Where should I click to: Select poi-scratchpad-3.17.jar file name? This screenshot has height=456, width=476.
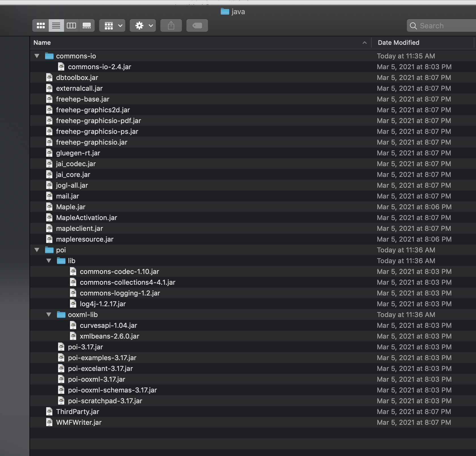click(x=105, y=401)
